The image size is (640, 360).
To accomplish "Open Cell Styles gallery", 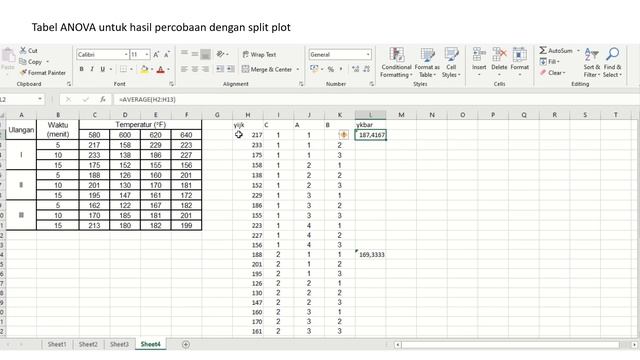I will coord(451,62).
